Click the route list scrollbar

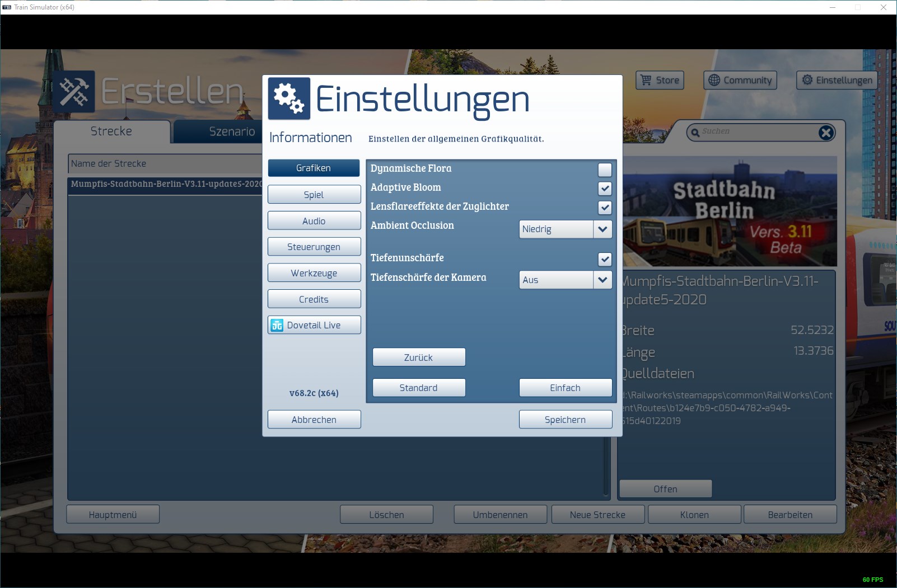tap(606, 467)
